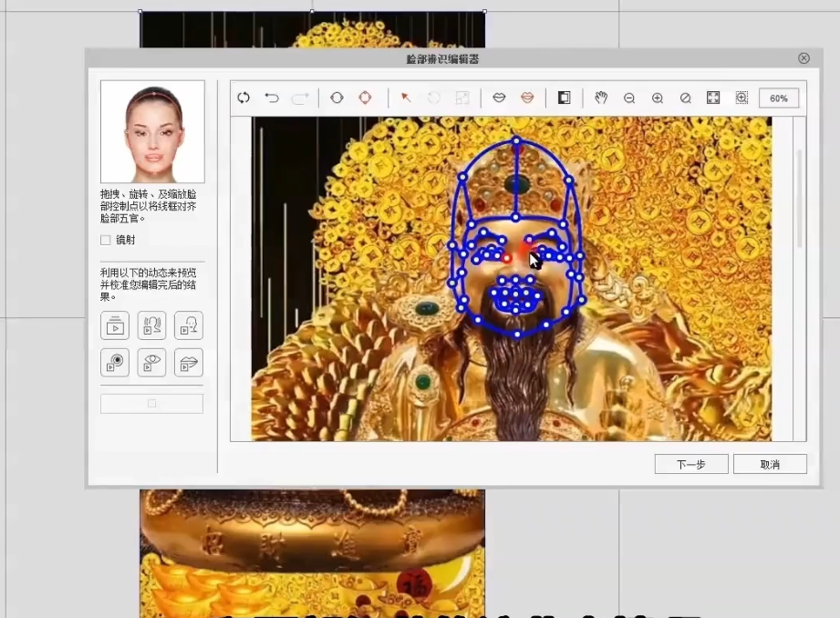Click the hand pan tool
Viewport: 840px width, 618px height.
click(601, 98)
